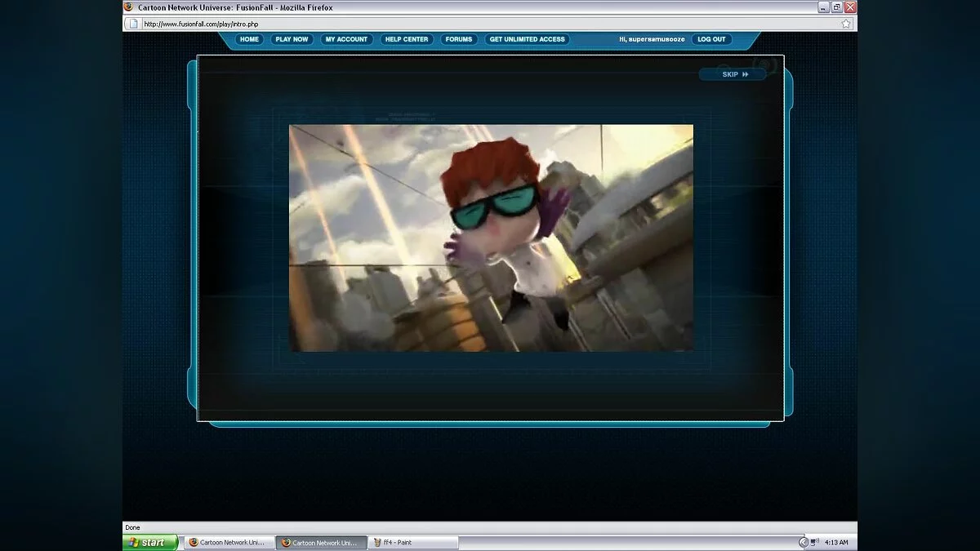Select PLAY NOW in the site navigation

pyautogui.click(x=292, y=39)
